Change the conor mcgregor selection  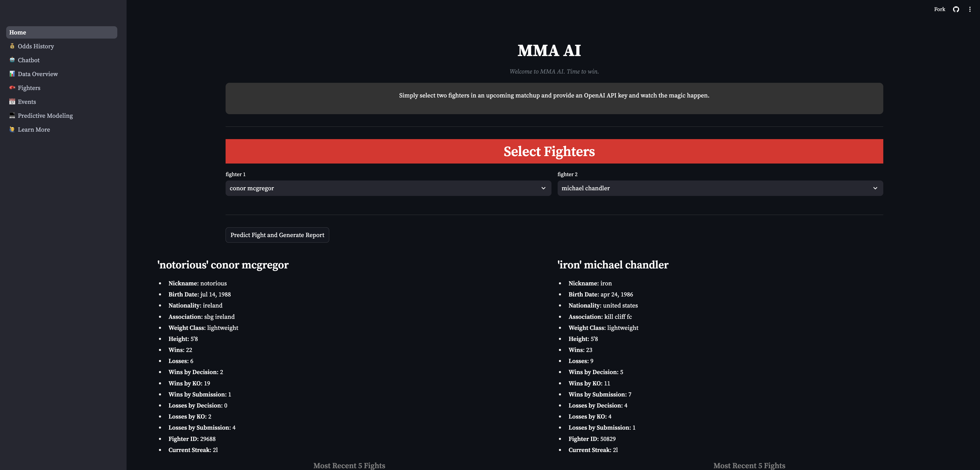(388, 188)
